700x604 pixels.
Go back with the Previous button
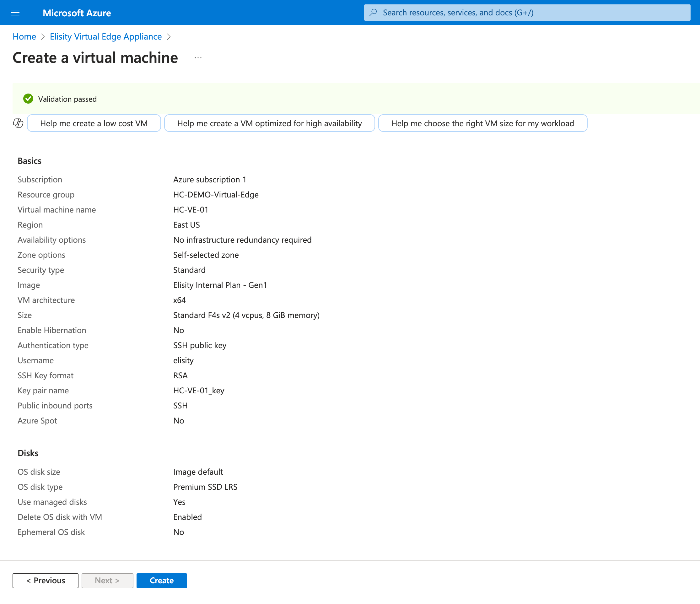pos(46,580)
